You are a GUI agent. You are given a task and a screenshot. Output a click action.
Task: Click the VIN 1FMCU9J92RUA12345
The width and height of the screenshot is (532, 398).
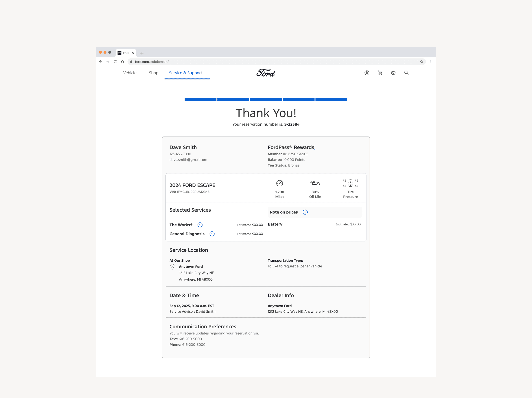tap(190, 192)
